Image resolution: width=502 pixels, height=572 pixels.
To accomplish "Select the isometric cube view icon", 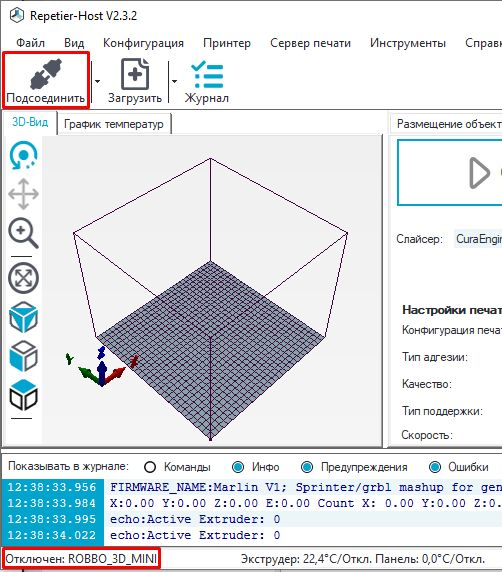I will pyautogui.click(x=23, y=317).
